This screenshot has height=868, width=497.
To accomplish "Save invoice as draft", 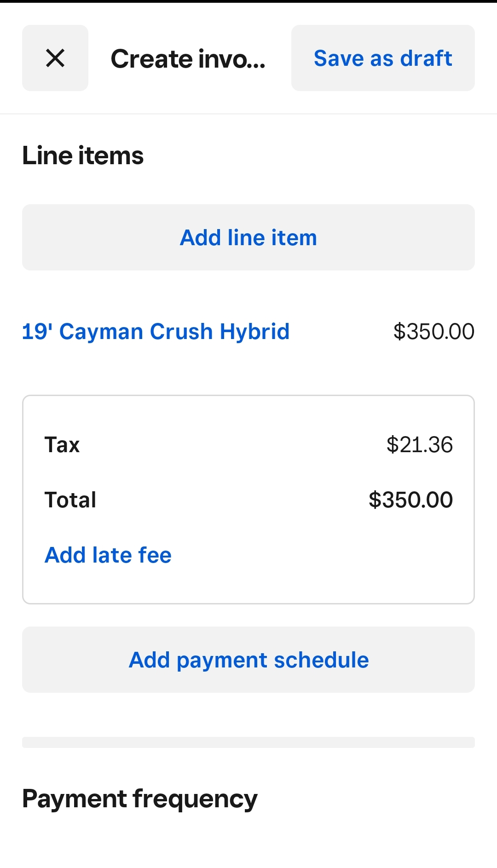I will coord(382,58).
